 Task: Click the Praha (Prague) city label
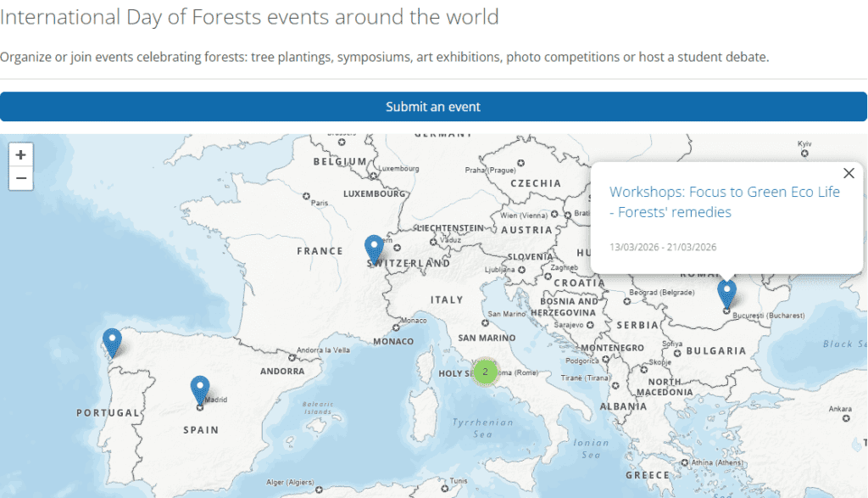491,170
